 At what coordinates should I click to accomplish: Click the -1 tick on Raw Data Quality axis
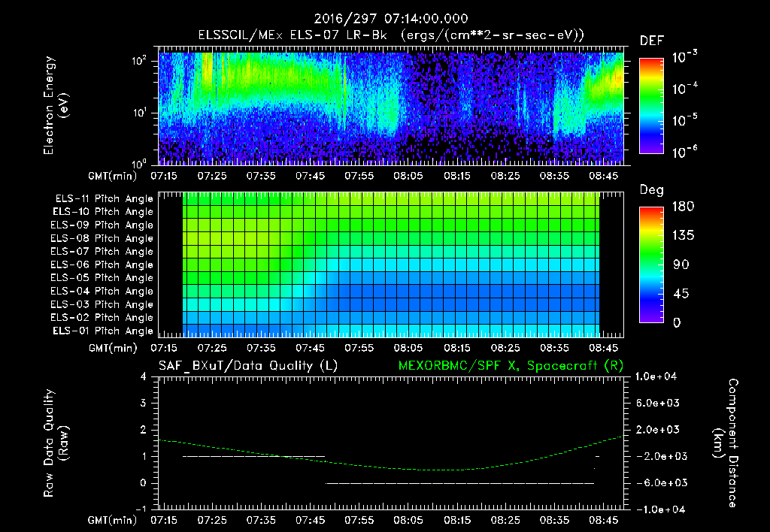(x=141, y=509)
